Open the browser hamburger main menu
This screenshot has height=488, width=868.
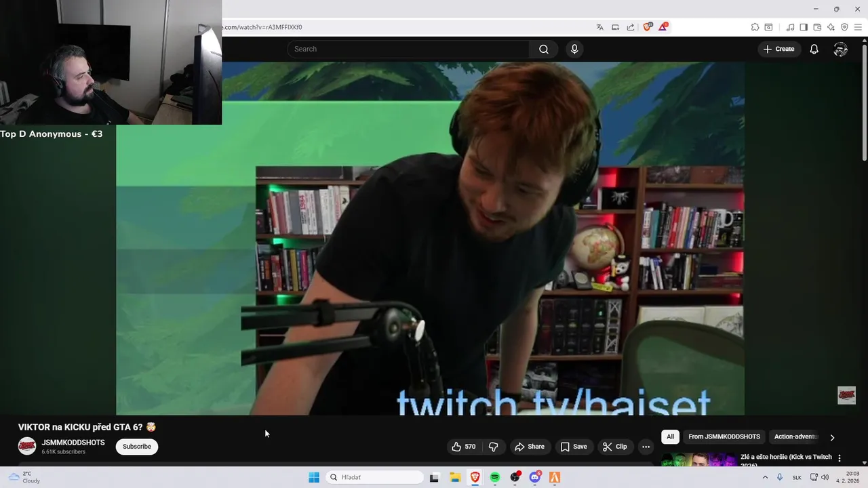pyautogui.click(x=858, y=27)
